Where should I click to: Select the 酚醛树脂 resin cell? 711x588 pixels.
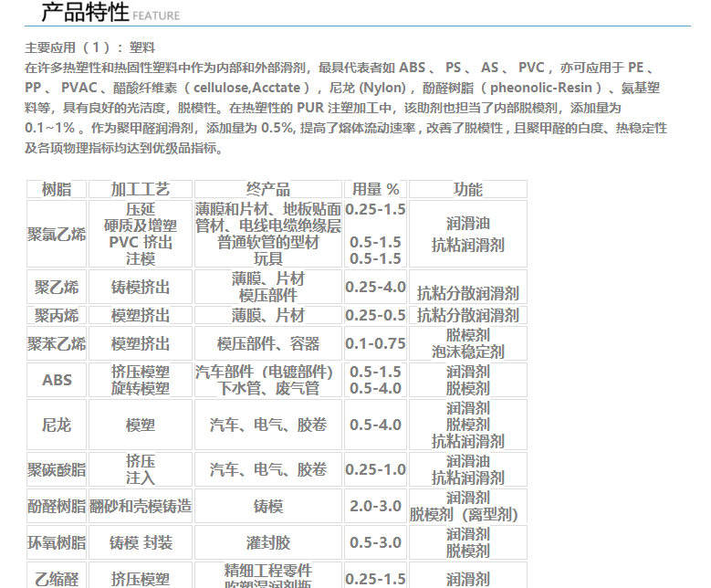pyautogui.click(x=57, y=506)
